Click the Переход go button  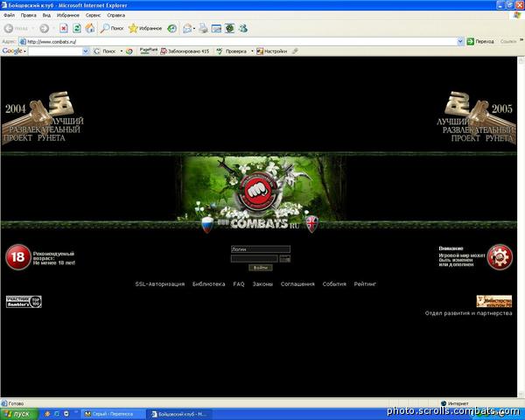coord(480,41)
